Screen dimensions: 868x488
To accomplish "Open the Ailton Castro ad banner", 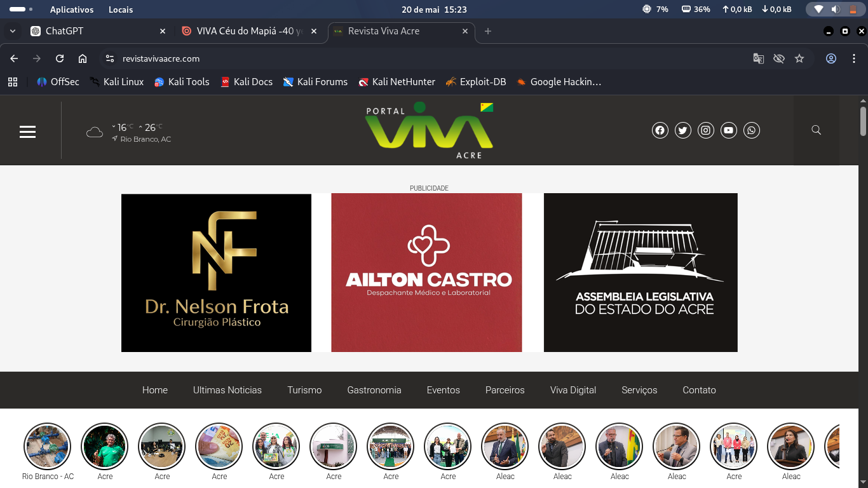I will pos(426,273).
